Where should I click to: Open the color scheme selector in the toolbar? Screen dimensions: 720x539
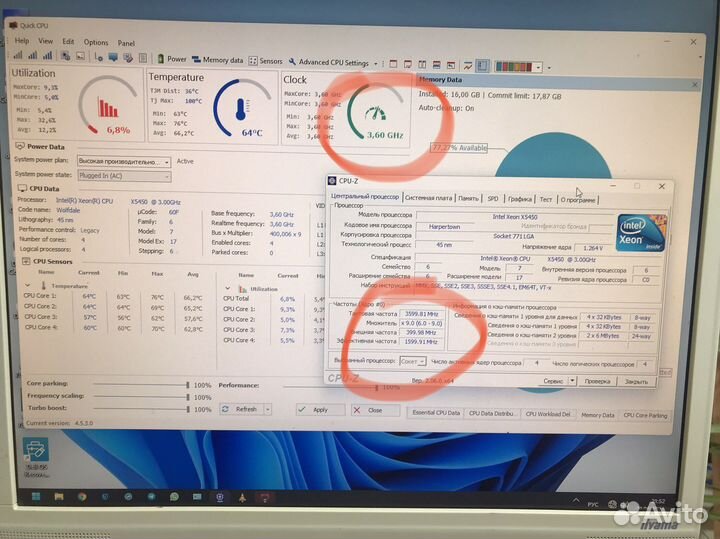click(x=518, y=67)
